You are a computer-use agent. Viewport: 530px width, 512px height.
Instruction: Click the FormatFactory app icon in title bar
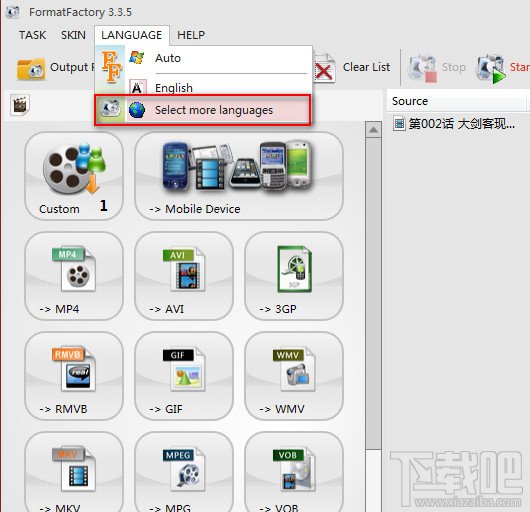[x=13, y=12]
